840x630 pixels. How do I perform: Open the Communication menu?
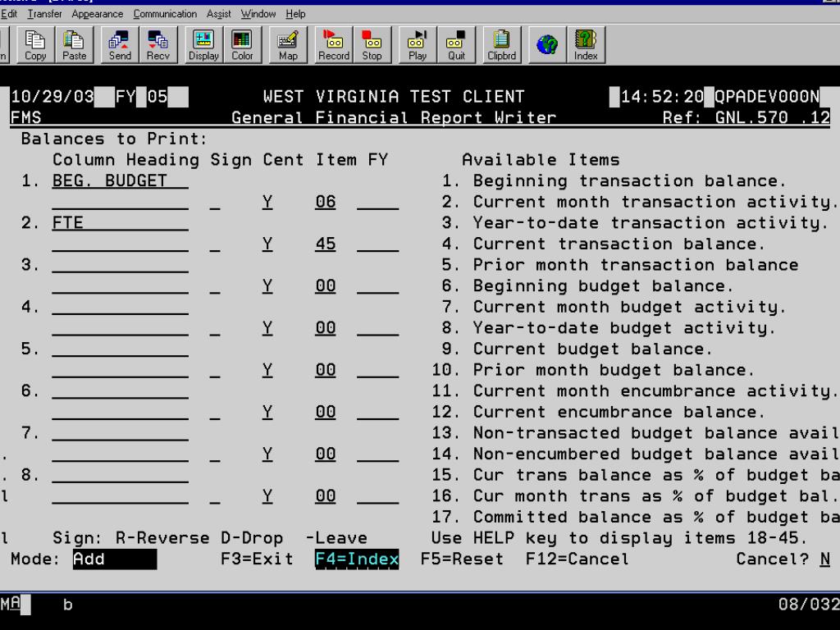(165, 14)
